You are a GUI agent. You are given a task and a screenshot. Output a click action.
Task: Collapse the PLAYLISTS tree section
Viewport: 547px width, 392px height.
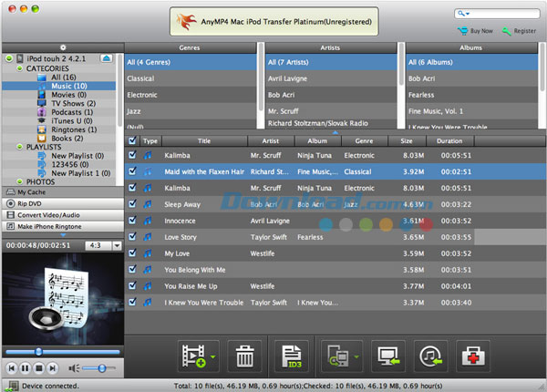[x=19, y=146]
